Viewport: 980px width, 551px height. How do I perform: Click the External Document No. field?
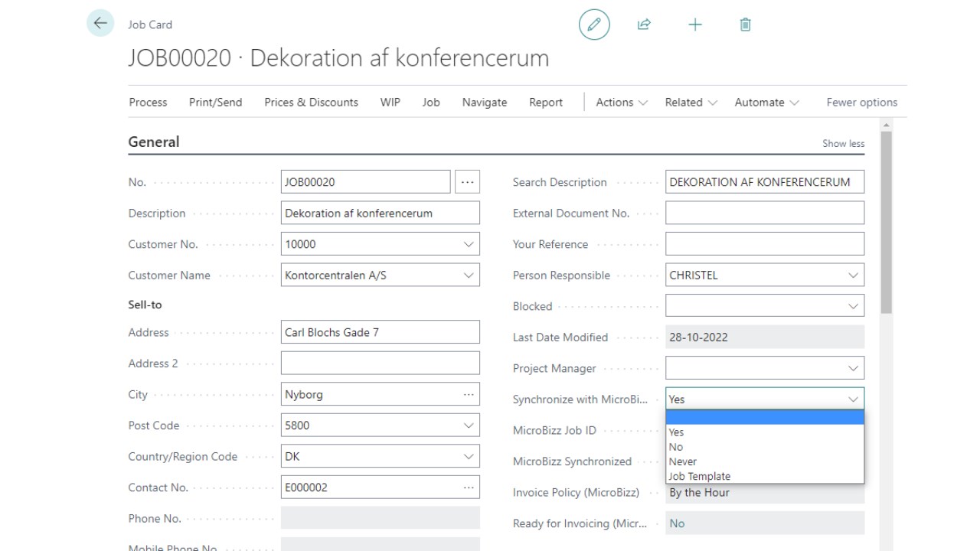[764, 214]
